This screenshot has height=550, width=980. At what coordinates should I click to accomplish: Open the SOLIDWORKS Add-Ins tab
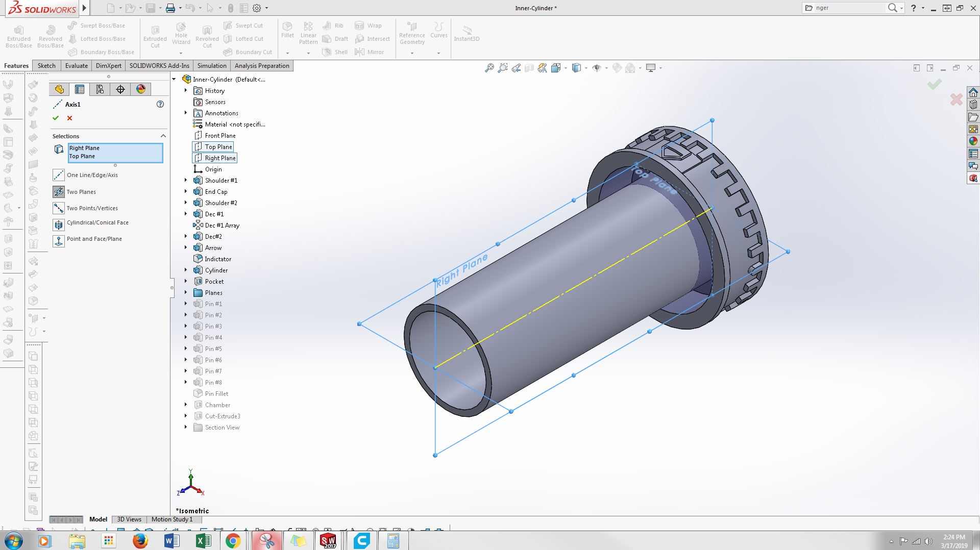(x=159, y=66)
